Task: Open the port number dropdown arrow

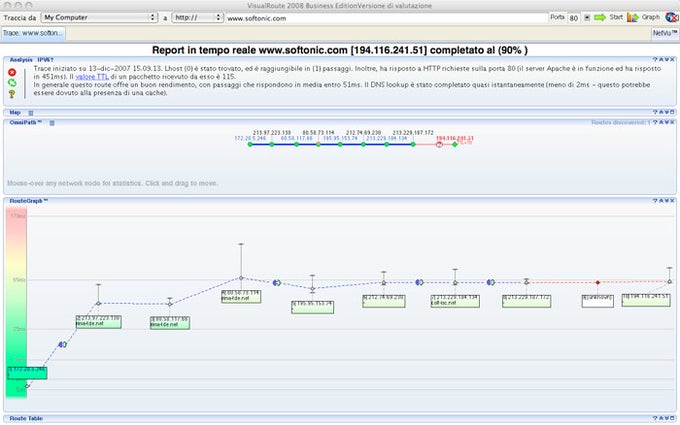Action: pos(587,18)
